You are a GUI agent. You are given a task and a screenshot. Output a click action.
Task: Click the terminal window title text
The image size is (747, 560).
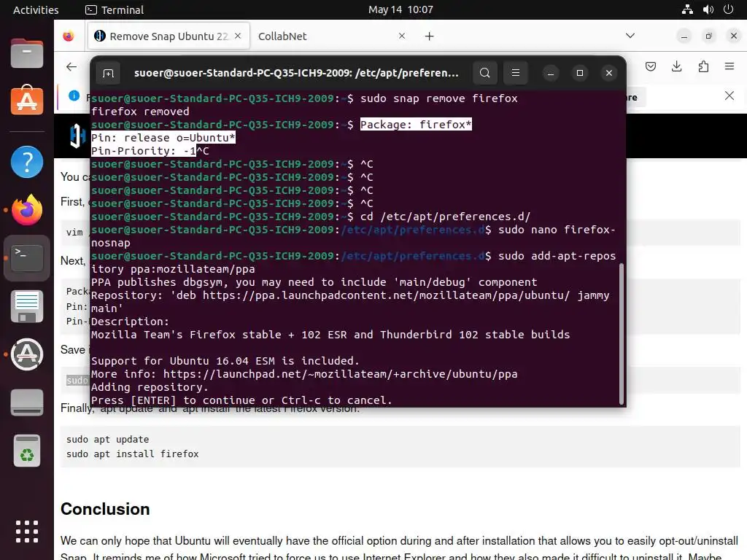point(296,73)
